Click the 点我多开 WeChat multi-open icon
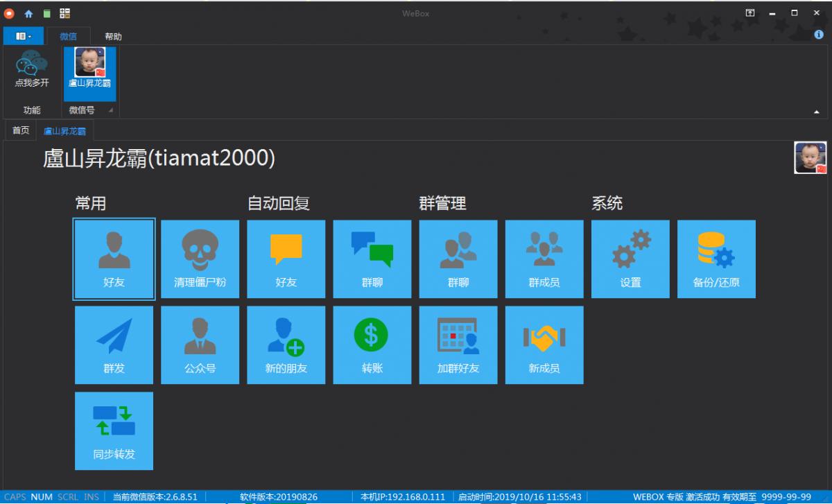This screenshot has width=832, height=504. pyautogui.click(x=32, y=68)
